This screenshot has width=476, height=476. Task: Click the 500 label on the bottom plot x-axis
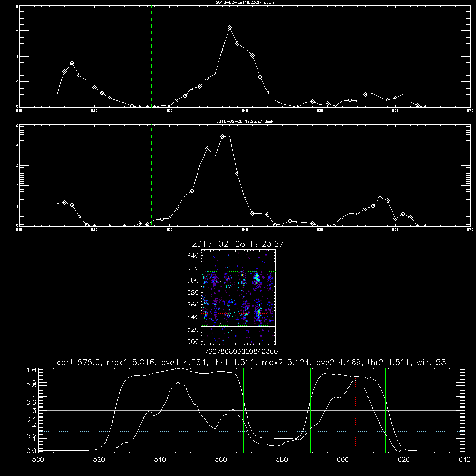[38, 460]
